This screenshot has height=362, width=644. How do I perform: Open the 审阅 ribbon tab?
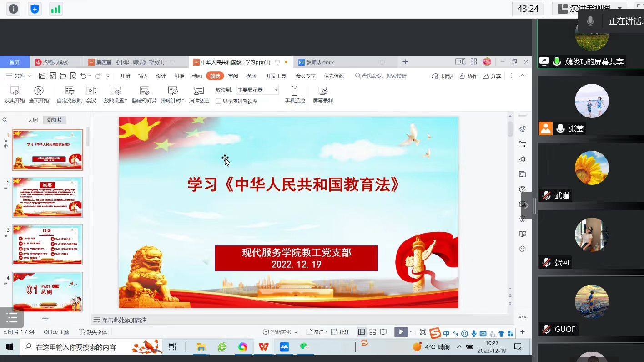point(233,76)
